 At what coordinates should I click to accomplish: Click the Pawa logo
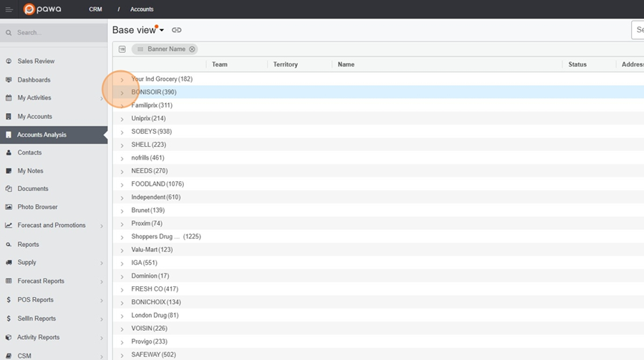point(42,9)
